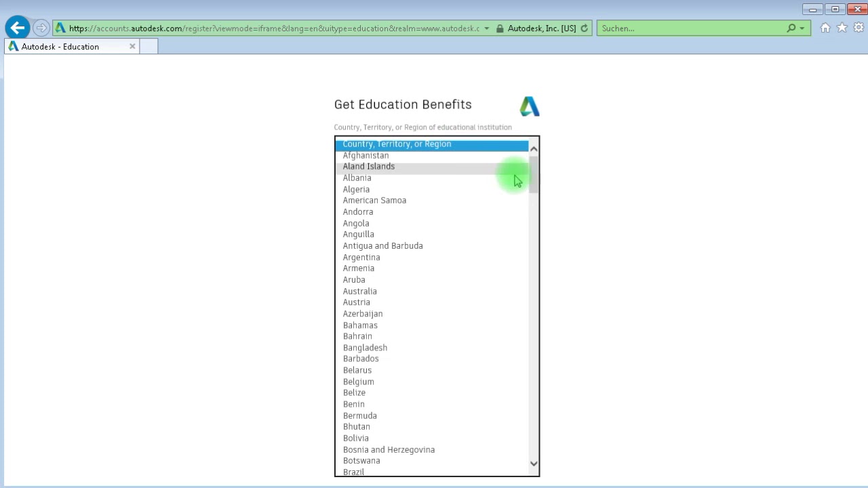Screen dimensions: 868x488
Task: Select Bosnia and Herzegovina option
Action: pos(431,449)
